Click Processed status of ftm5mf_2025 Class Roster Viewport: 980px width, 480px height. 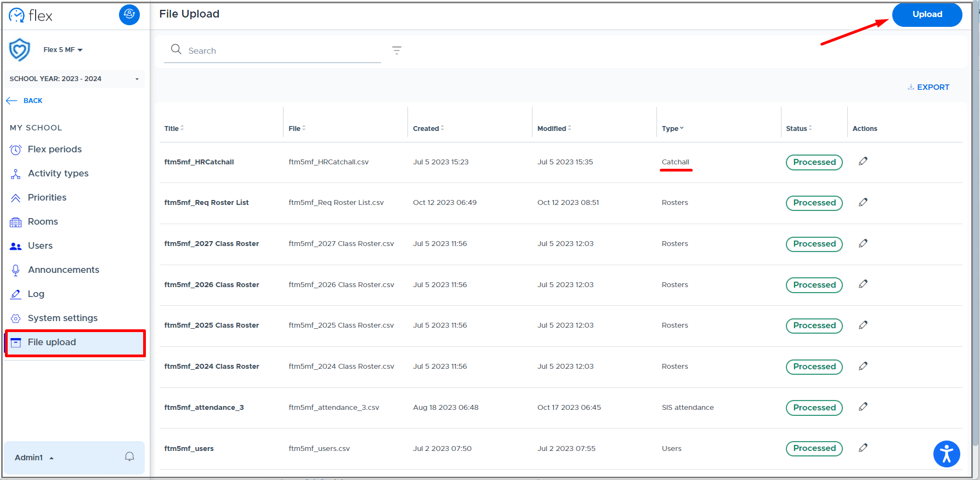pos(814,325)
